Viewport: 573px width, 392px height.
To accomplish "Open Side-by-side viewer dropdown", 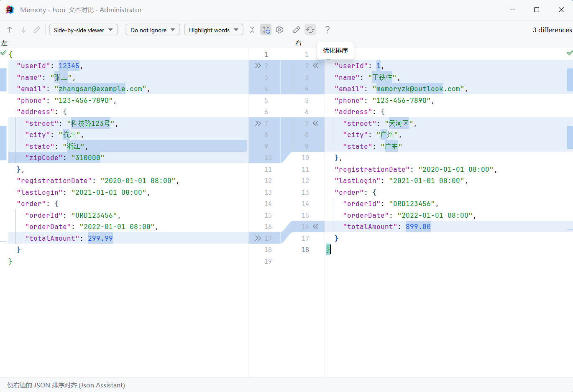I will (83, 30).
